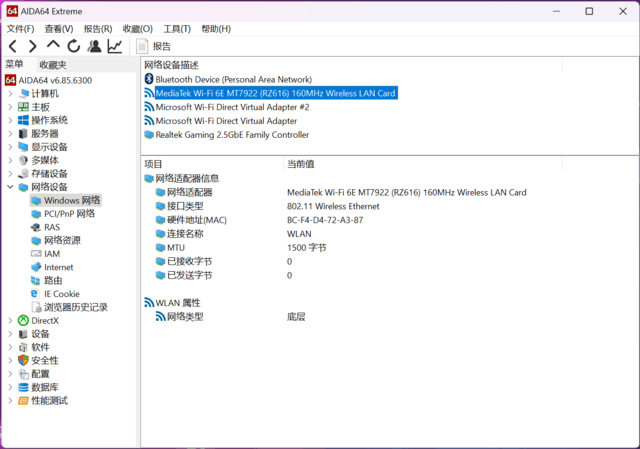Image resolution: width=640 pixels, height=449 pixels.
Task: Click the 报告 report button
Action: coord(153,46)
